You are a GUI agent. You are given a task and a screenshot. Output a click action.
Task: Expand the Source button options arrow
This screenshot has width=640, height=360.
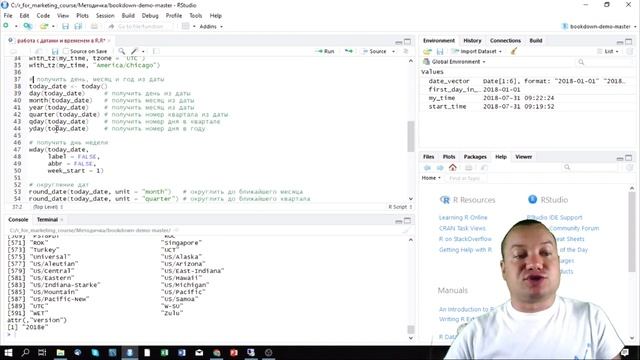pyautogui.click(x=393, y=51)
